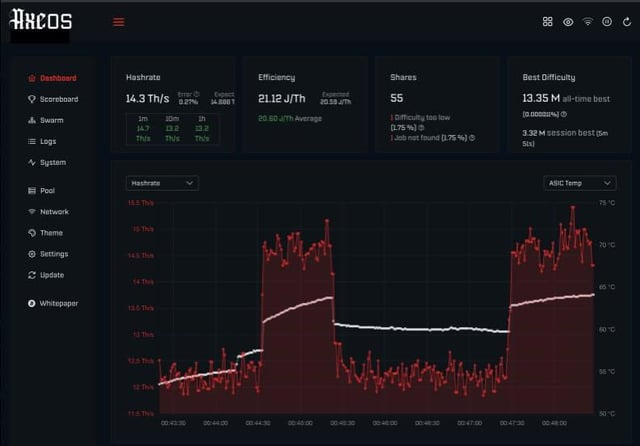Toggle the eye visibility icon in header
Image resolution: width=640 pixels, height=446 pixels.
coord(568,22)
